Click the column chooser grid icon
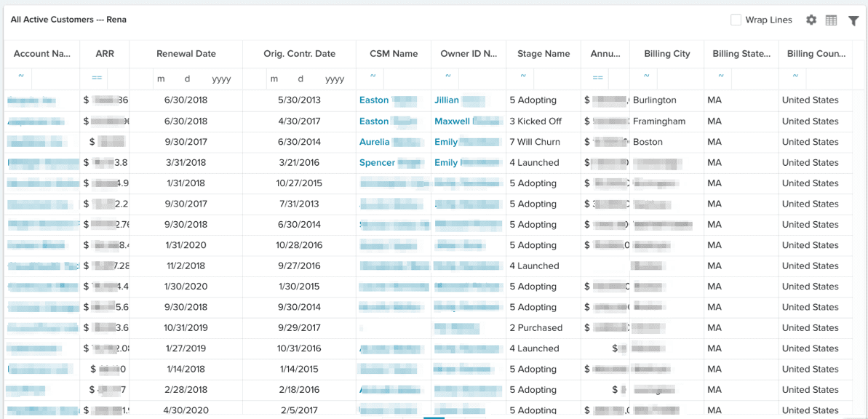This screenshot has height=419, width=868. (x=832, y=20)
